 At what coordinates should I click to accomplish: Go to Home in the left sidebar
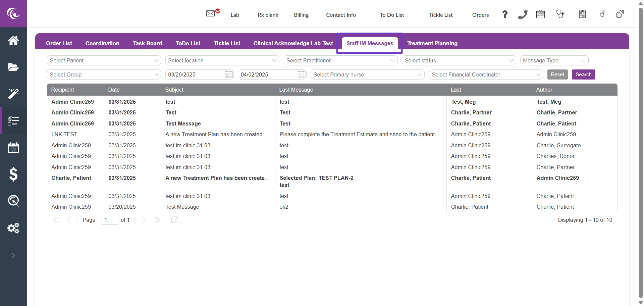(13, 41)
